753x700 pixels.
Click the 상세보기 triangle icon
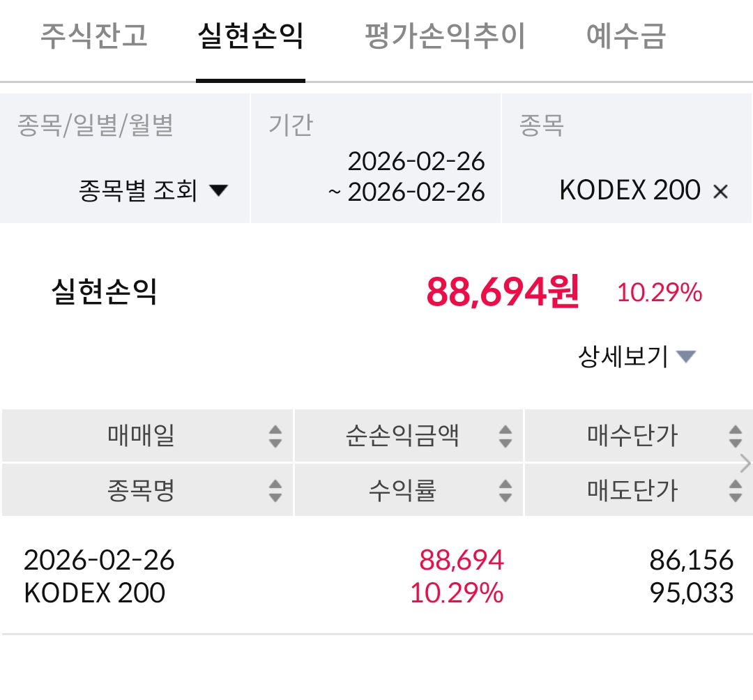point(686,357)
